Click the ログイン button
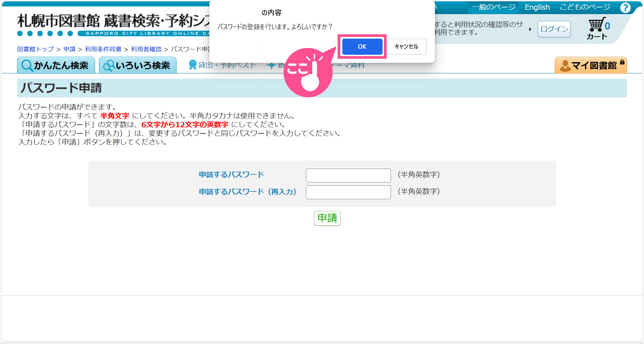 554,29
